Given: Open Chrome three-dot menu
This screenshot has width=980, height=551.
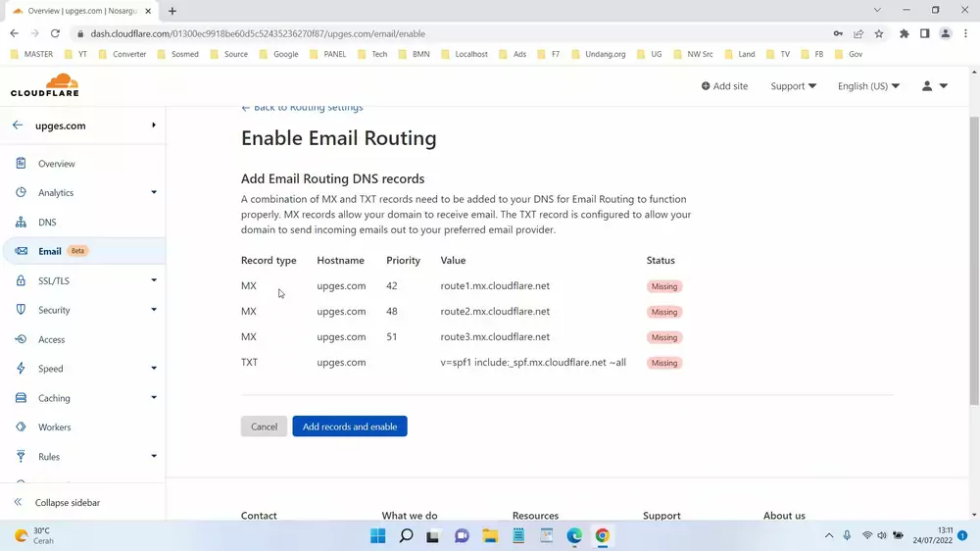Looking at the screenshot, I should click(x=966, y=33).
